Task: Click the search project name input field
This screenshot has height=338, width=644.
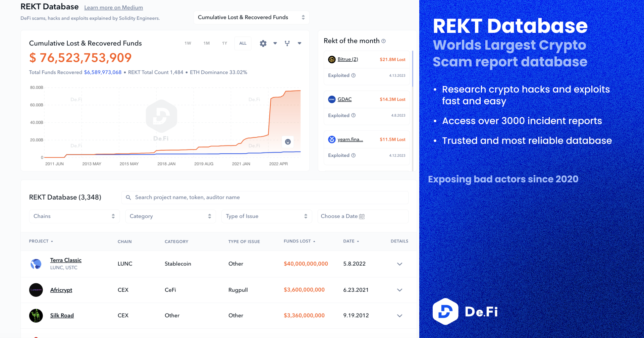Action: [265, 198]
